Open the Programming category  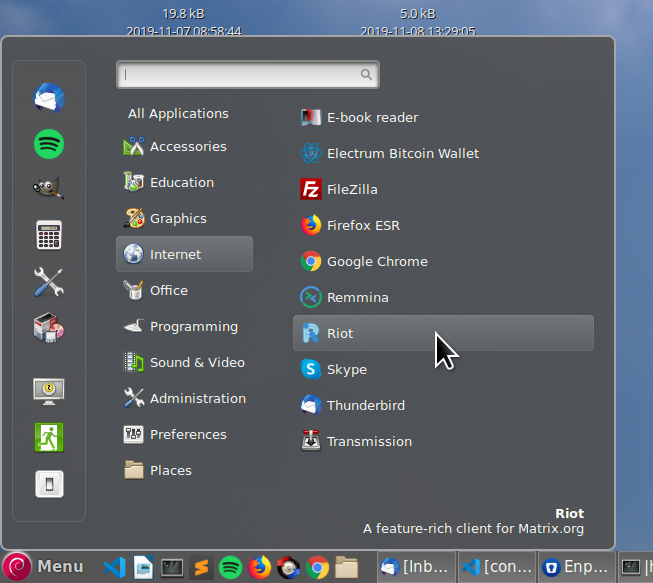[x=193, y=327]
